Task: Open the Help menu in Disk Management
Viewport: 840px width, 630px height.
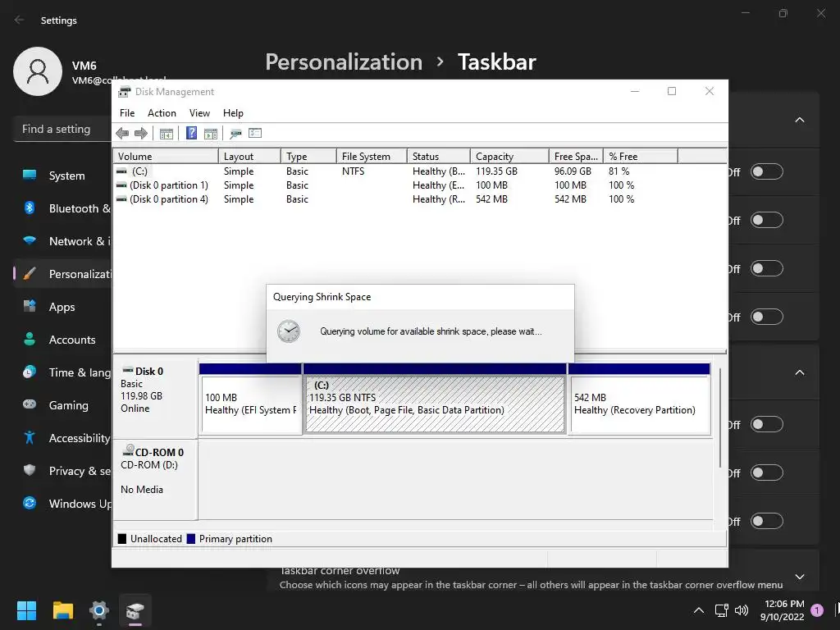Action: pos(233,113)
